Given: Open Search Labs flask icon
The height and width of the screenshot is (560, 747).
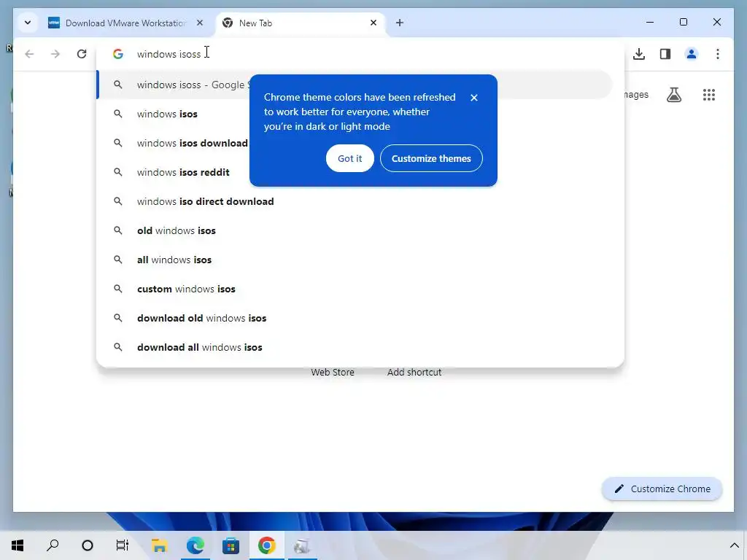Looking at the screenshot, I should tap(673, 95).
